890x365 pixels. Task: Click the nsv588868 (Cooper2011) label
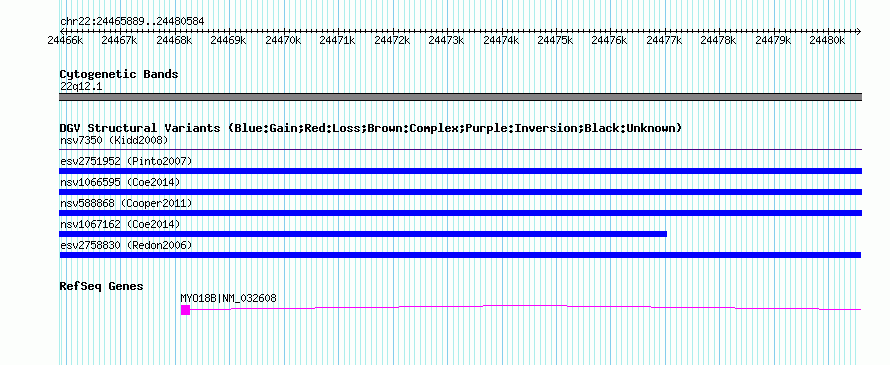click(126, 203)
